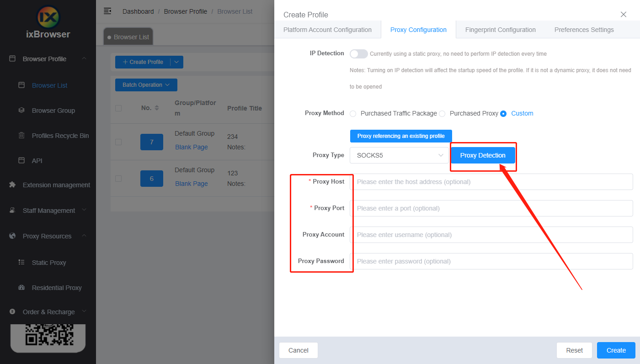Open the Platform Account Configuration tab
Viewport: 640px width, 364px height.
pyautogui.click(x=327, y=29)
